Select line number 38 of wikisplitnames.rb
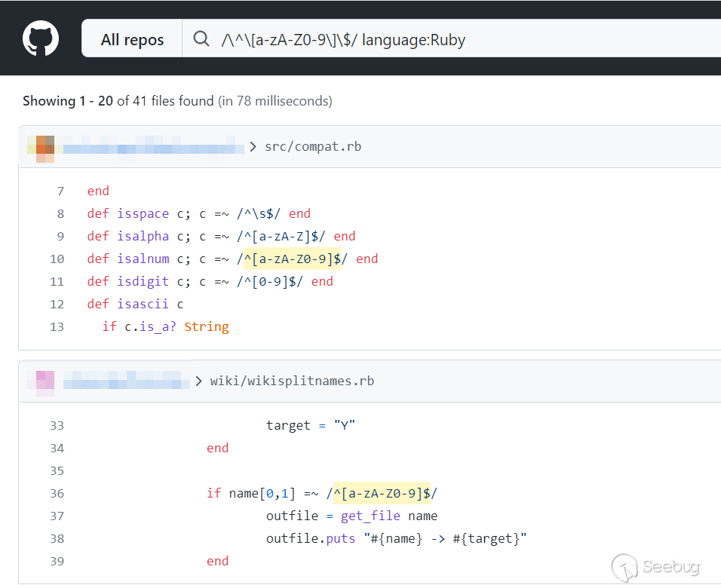The width and height of the screenshot is (721, 588). (x=57, y=539)
